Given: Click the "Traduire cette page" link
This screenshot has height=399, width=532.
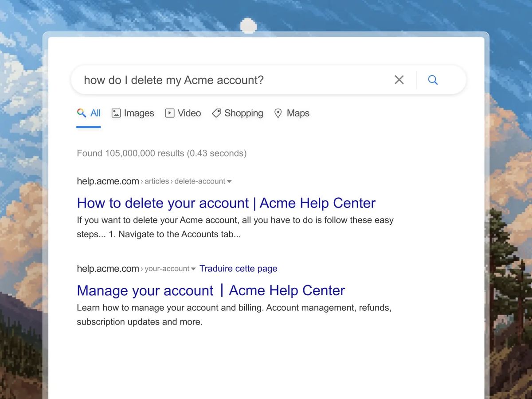Looking at the screenshot, I should coord(238,269).
